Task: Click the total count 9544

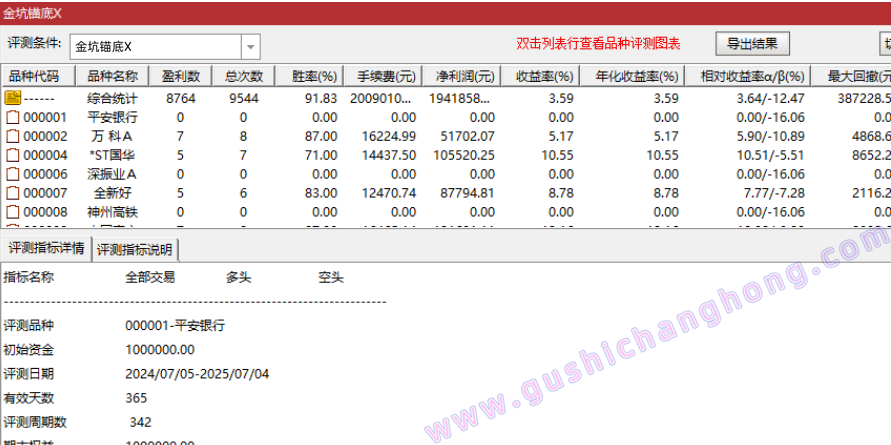Action: [x=244, y=98]
